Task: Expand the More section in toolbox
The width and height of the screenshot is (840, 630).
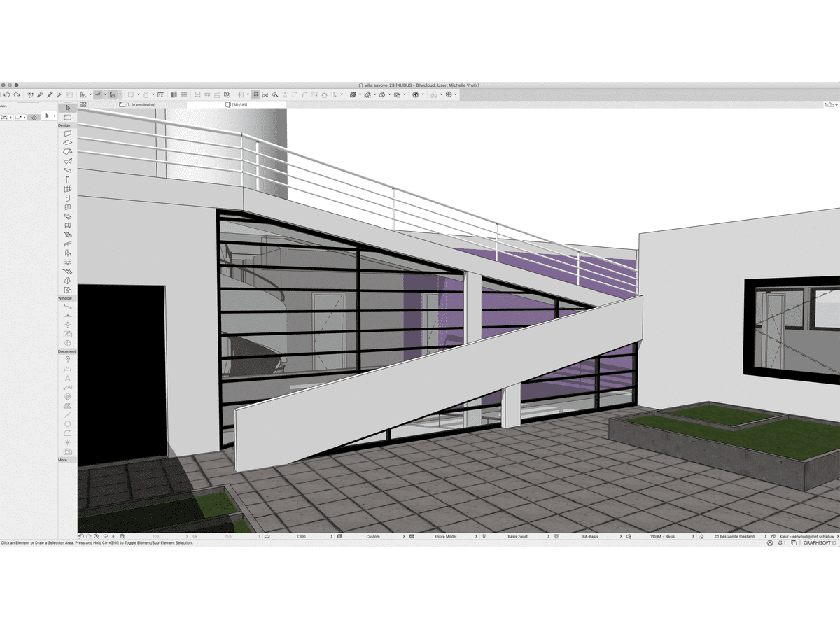Action: pos(63,460)
